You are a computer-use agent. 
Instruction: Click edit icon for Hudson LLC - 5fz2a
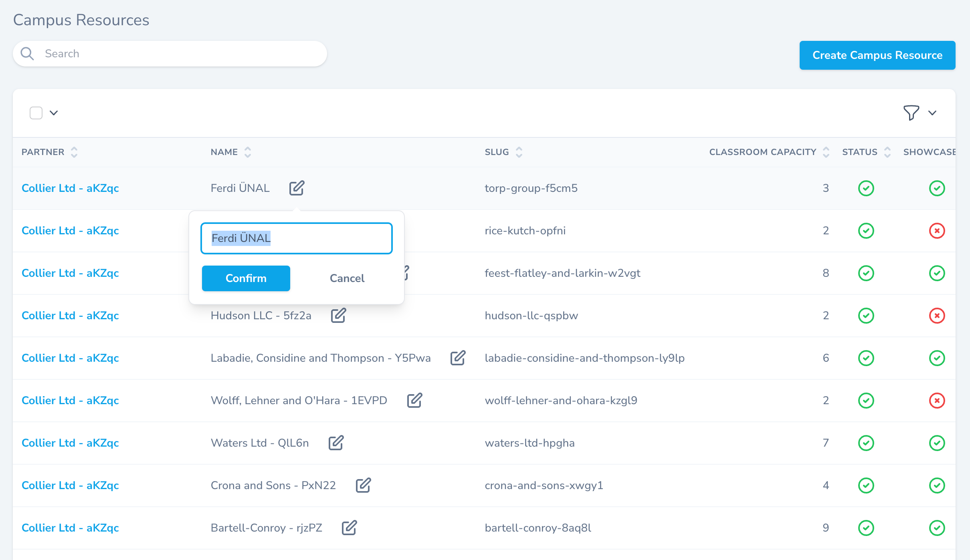[338, 315]
